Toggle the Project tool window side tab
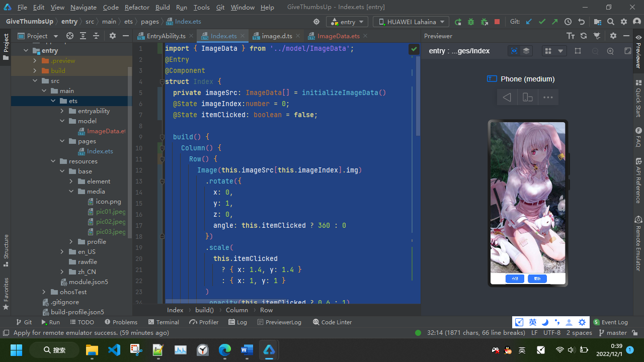Screen dimensions: 644x362 point(6,47)
